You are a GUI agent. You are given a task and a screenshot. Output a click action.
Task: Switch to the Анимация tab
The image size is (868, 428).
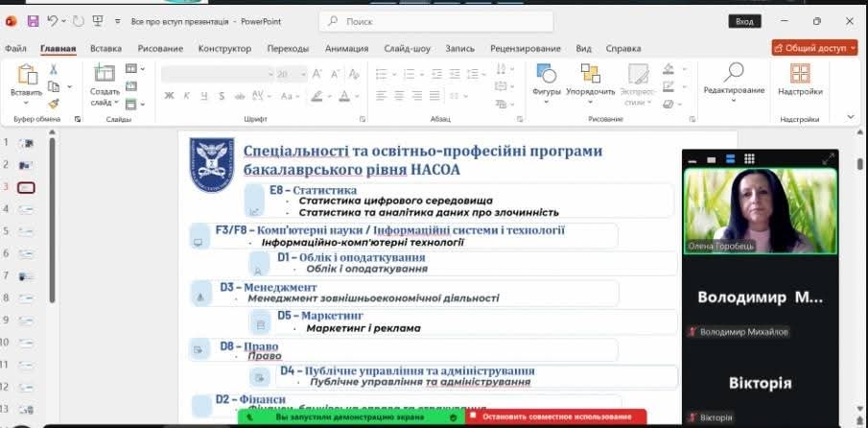[x=346, y=48]
